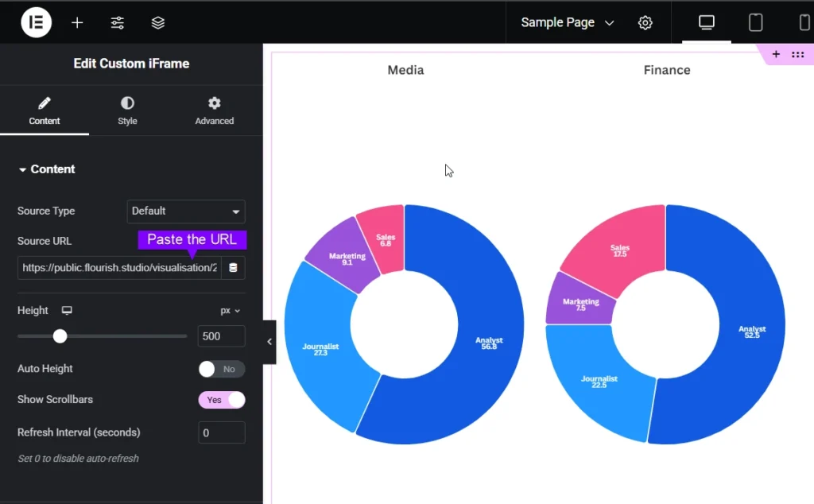
Task: Click the Refresh Interval (seconds) label
Action: [x=79, y=432]
